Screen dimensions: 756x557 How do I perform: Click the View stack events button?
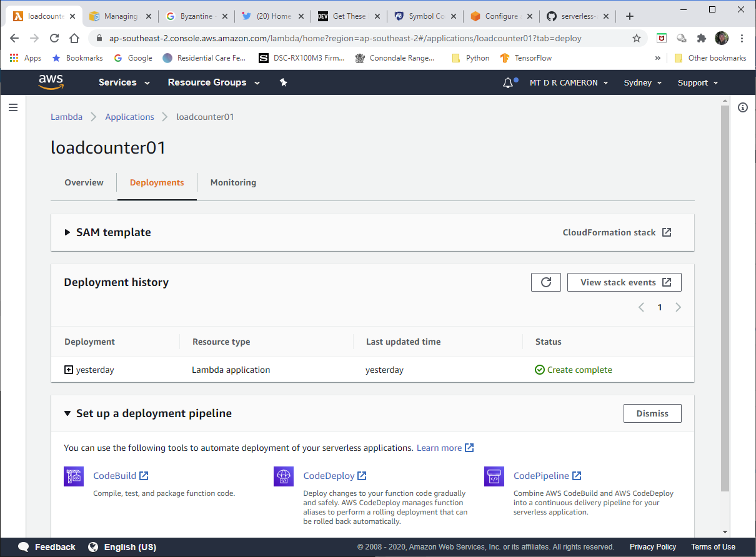tap(624, 282)
